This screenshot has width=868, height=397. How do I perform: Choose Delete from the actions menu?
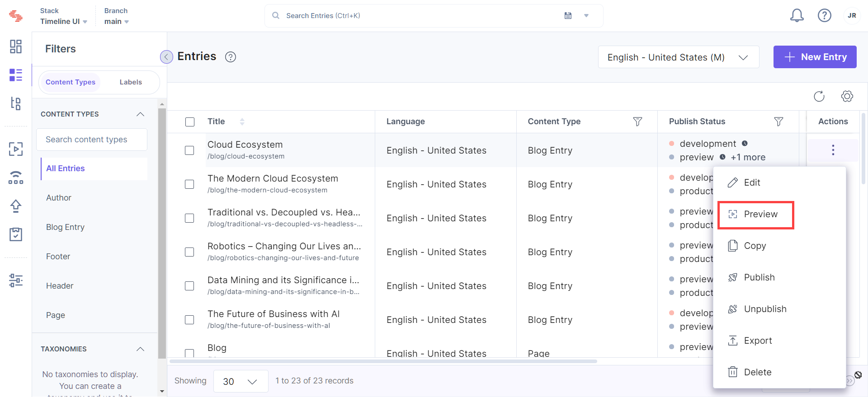[x=779, y=372]
